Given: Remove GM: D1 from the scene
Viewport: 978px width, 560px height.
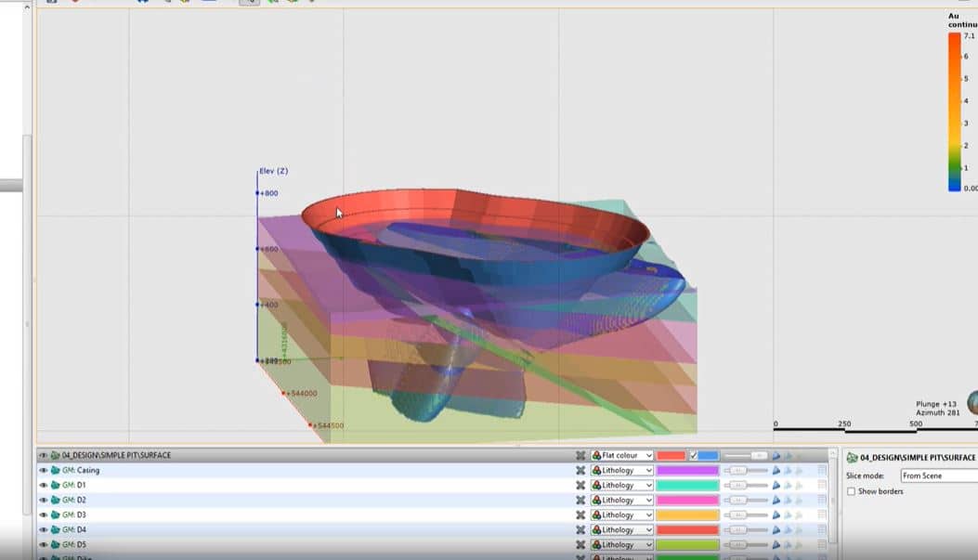Looking at the screenshot, I should pos(580,486).
